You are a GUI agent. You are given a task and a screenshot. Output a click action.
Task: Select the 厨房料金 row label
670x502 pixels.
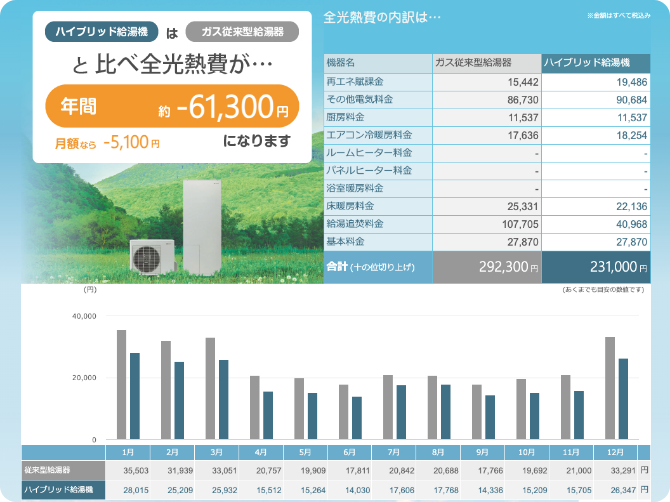pos(345,117)
